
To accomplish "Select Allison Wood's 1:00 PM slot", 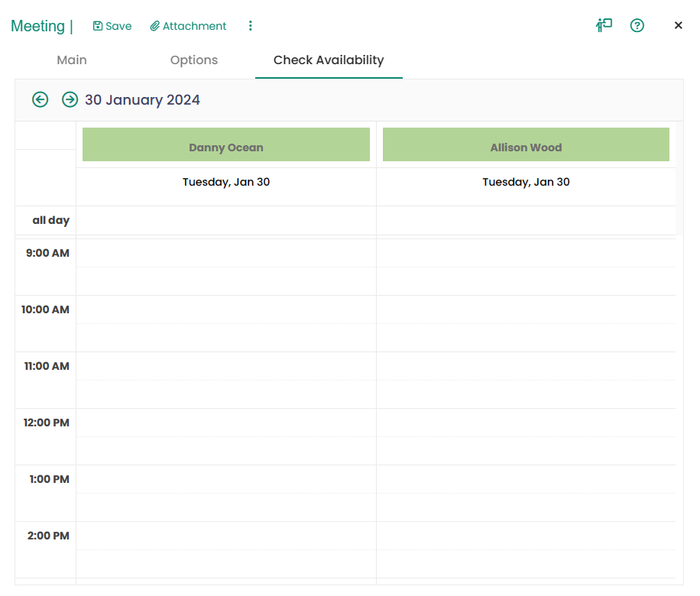I will coord(526,479).
